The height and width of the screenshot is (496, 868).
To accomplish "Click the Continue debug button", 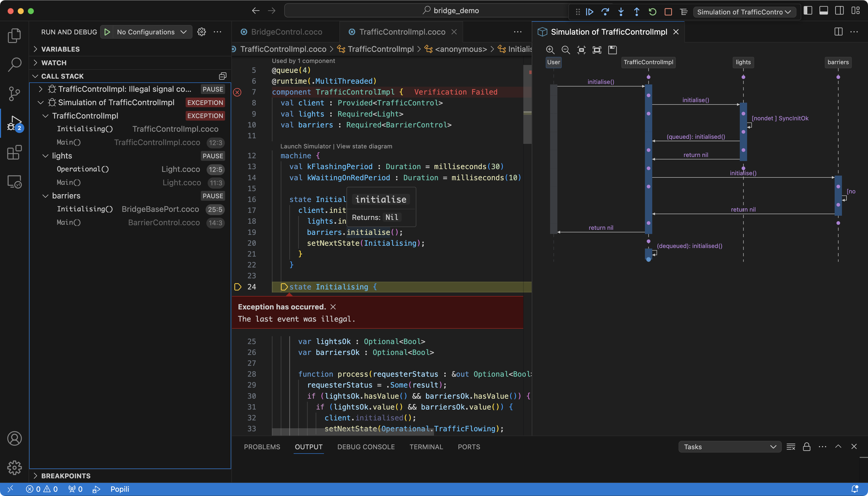I will click(x=590, y=12).
